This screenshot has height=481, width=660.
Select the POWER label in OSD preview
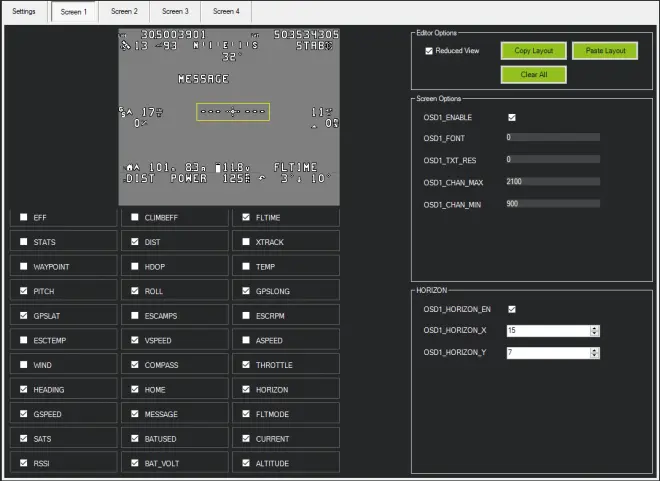point(189,178)
